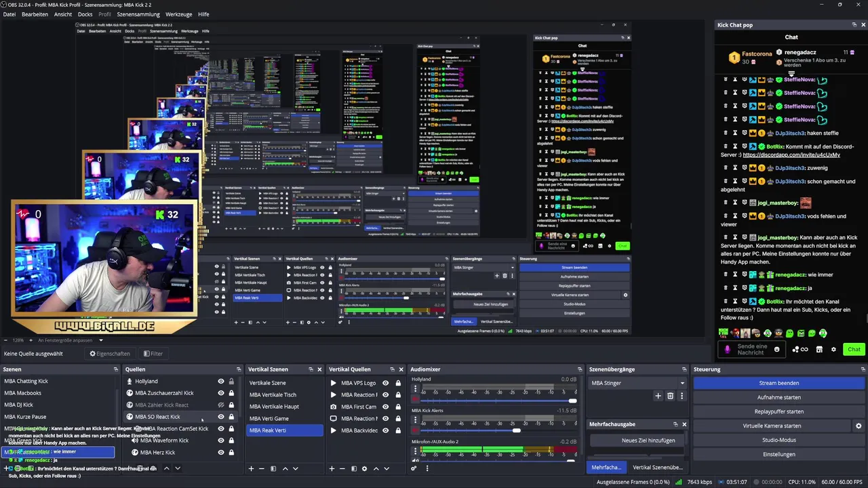Select the MBA Kurze Pause scene
Image resolution: width=868 pixels, height=488 pixels.
coord(58,417)
